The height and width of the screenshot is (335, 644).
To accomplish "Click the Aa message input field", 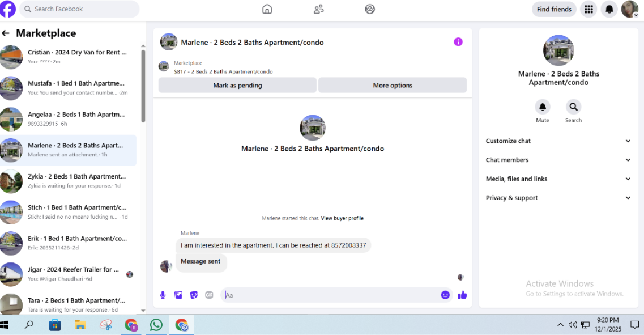I will click(x=331, y=295).
